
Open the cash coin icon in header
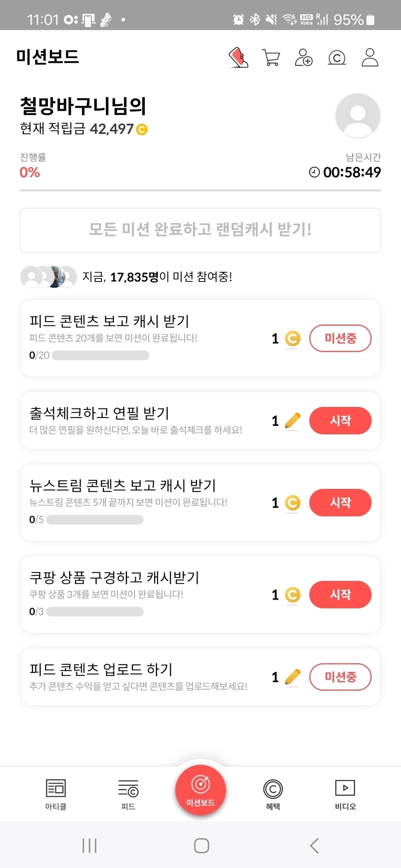pyautogui.click(x=337, y=58)
